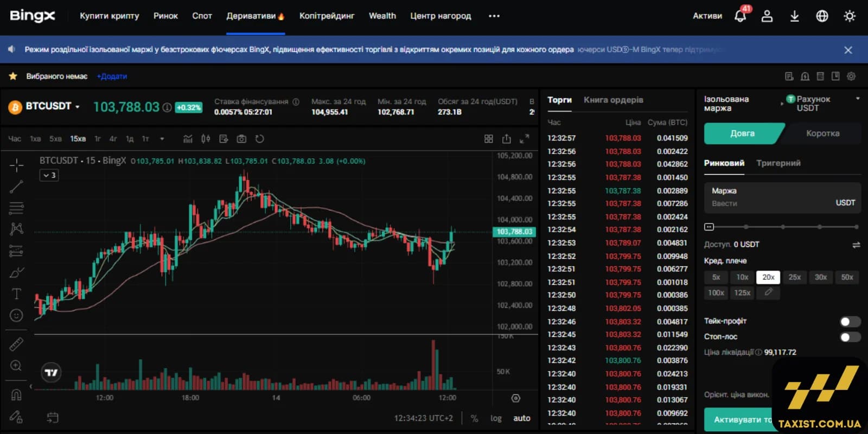Image resolution: width=868 pixels, height=434 pixels.
Task: Open candle chart type icon
Action: tap(206, 139)
